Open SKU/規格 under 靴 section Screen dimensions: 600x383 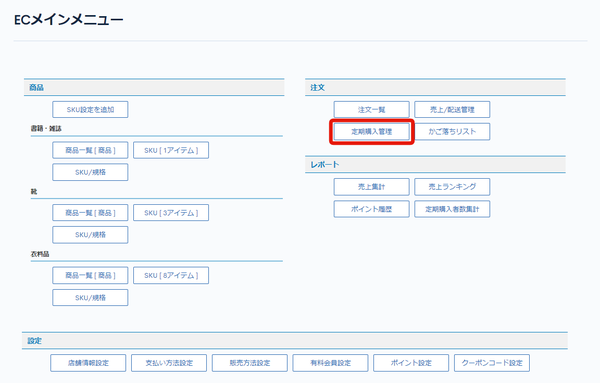(90, 235)
